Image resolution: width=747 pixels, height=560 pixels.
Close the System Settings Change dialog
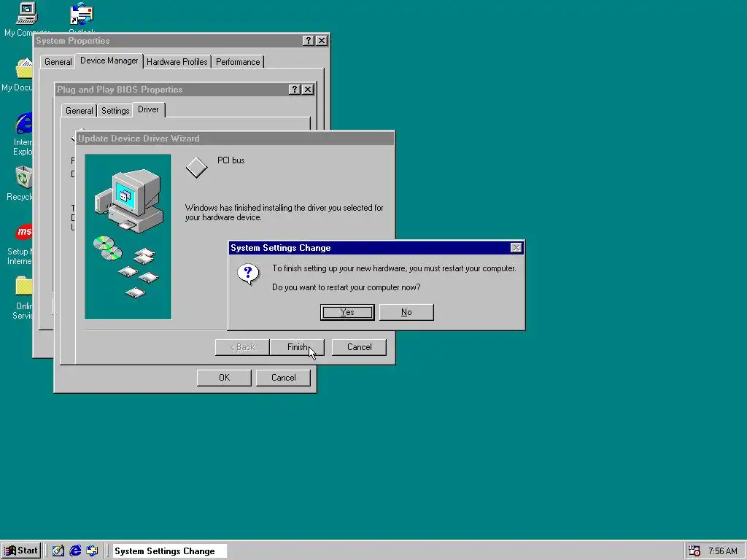(516, 248)
